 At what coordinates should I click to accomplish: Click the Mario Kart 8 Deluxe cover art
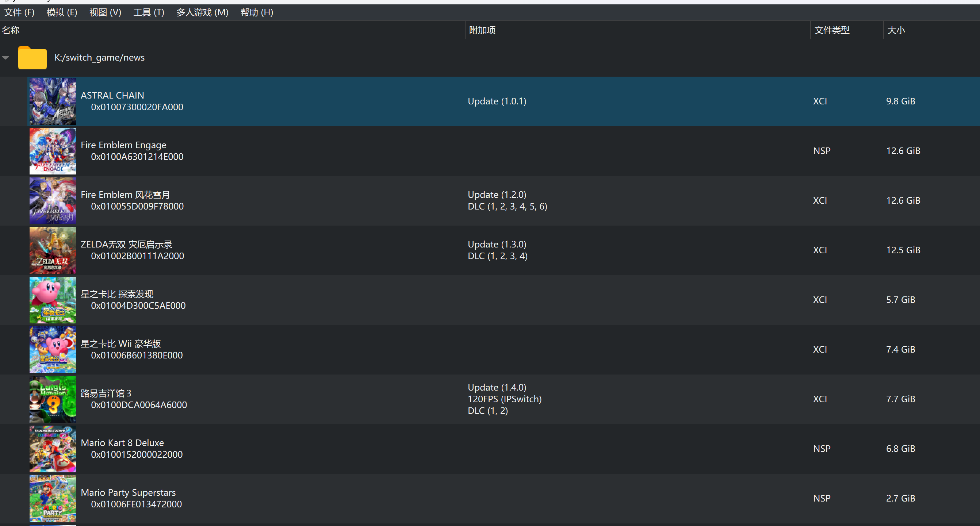[x=53, y=449]
